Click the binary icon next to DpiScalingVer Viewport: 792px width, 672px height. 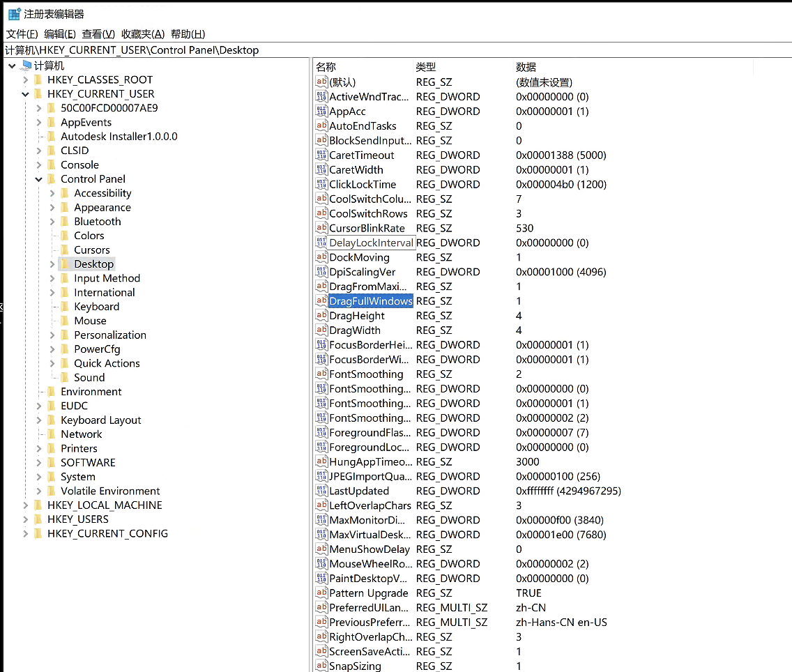[x=321, y=273]
